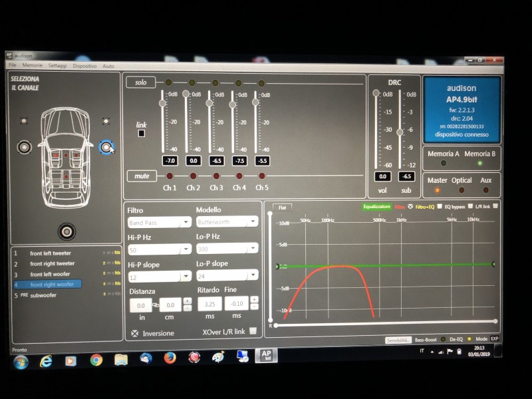
Task: Toggle the Filtro graph checkbox
Action: point(410,206)
